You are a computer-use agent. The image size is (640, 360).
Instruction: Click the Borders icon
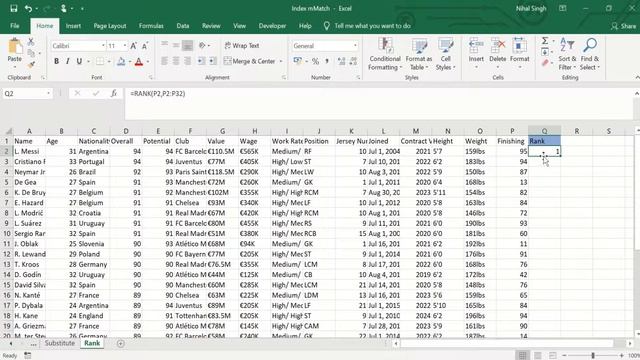tap(100, 61)
